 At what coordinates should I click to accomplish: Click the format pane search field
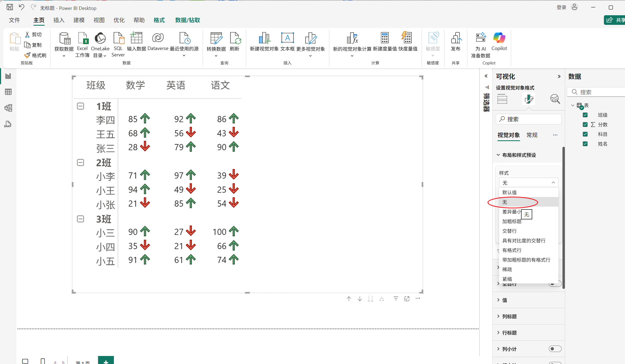529,119
